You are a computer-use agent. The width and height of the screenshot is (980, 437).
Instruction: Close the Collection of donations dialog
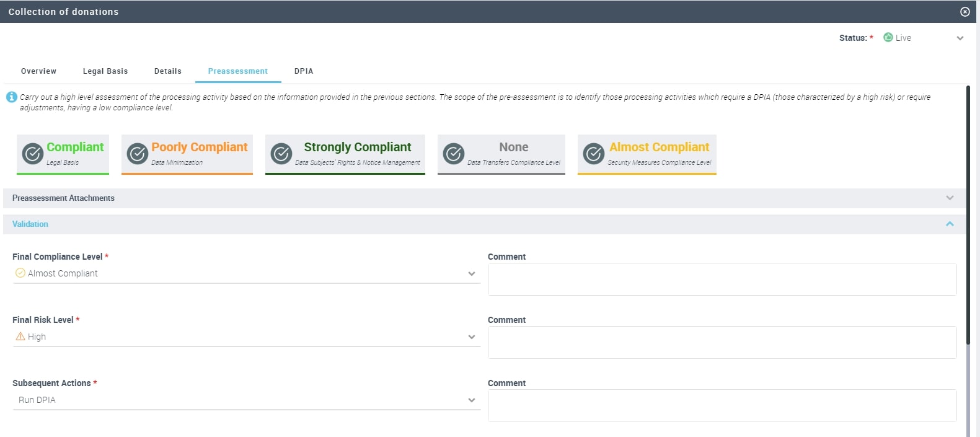point(965,12)
